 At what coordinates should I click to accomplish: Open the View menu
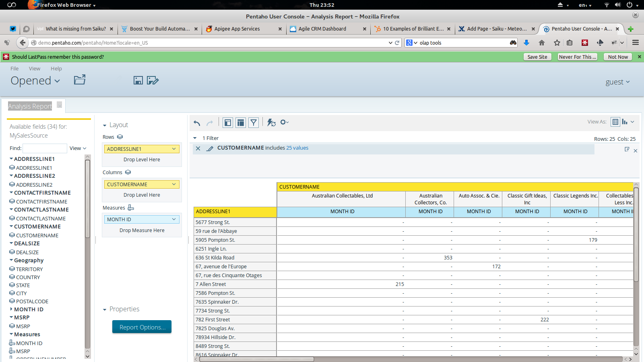click(35, 69)
